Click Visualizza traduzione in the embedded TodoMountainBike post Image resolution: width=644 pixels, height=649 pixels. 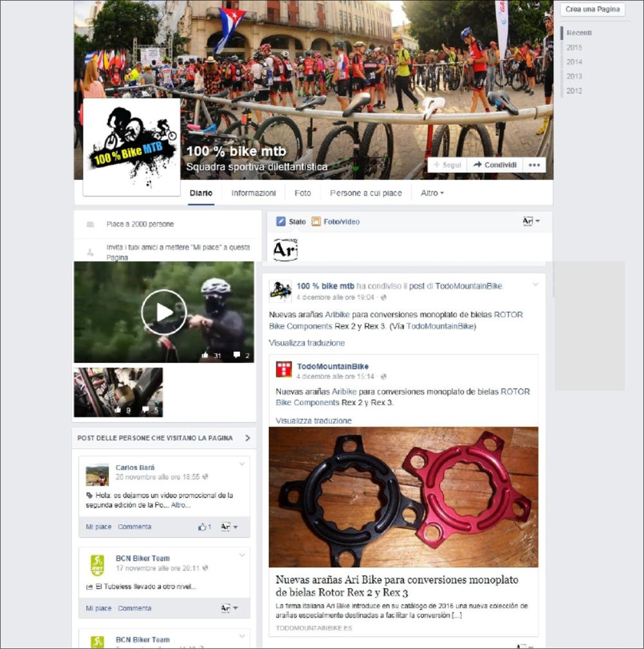tap(314, 421)
